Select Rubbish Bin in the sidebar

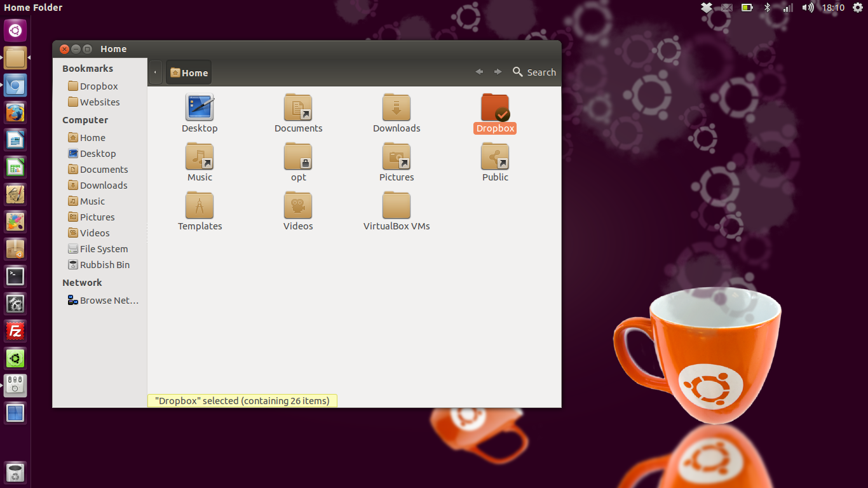tap(104, 265)
